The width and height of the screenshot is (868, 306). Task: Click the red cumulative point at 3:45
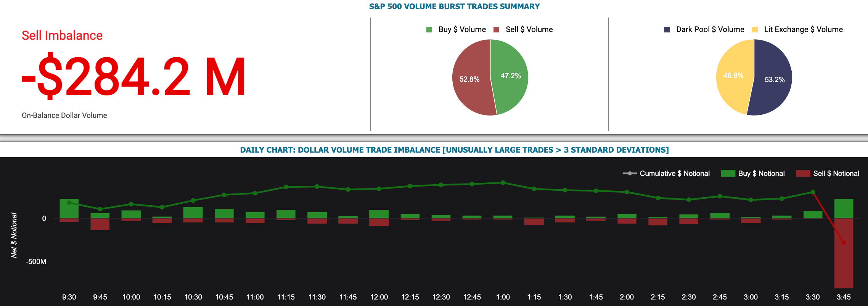tap(844, 243)
